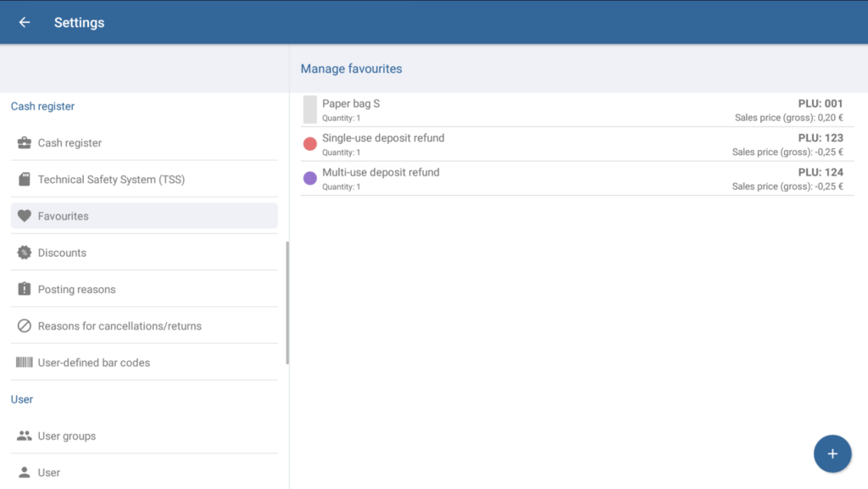
Task: Click the purple circle of Multi-use deposit refund
Action: [310, 178]
